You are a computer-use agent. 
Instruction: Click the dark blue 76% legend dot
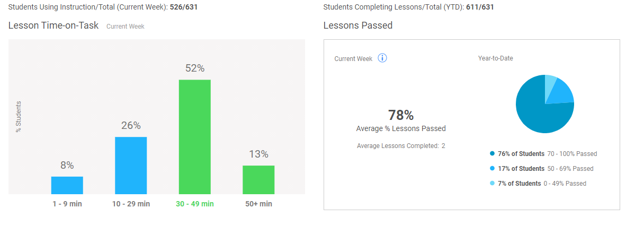(493, 154)
